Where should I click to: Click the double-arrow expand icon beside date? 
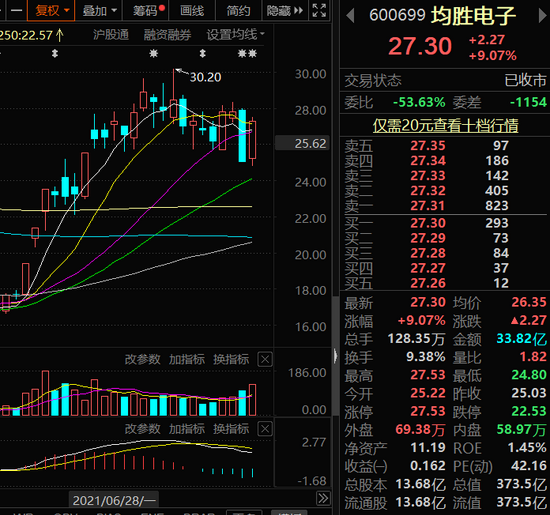323,499
